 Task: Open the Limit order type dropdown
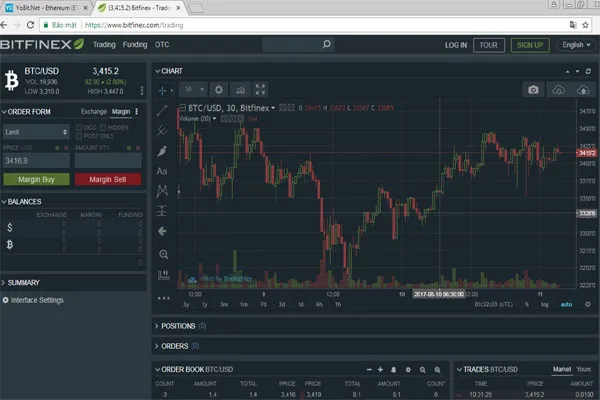tap(36, 132)
